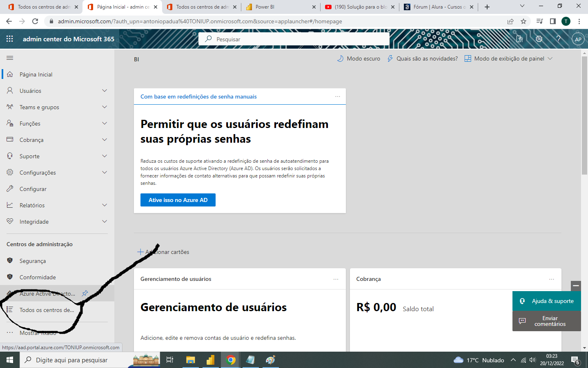Open File Explorer from the taskbar
This screenshot has width=588, height=368.
[x=191, y=360]
